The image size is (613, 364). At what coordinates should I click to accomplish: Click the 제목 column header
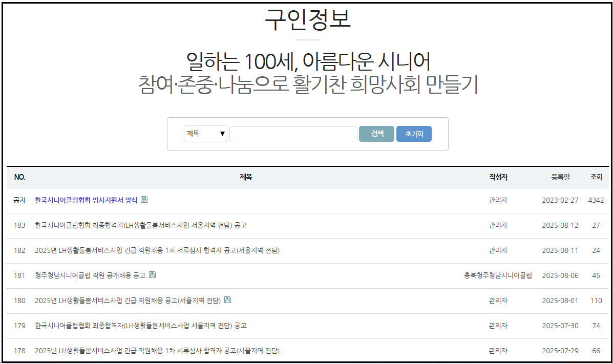(x=246, y=177)
